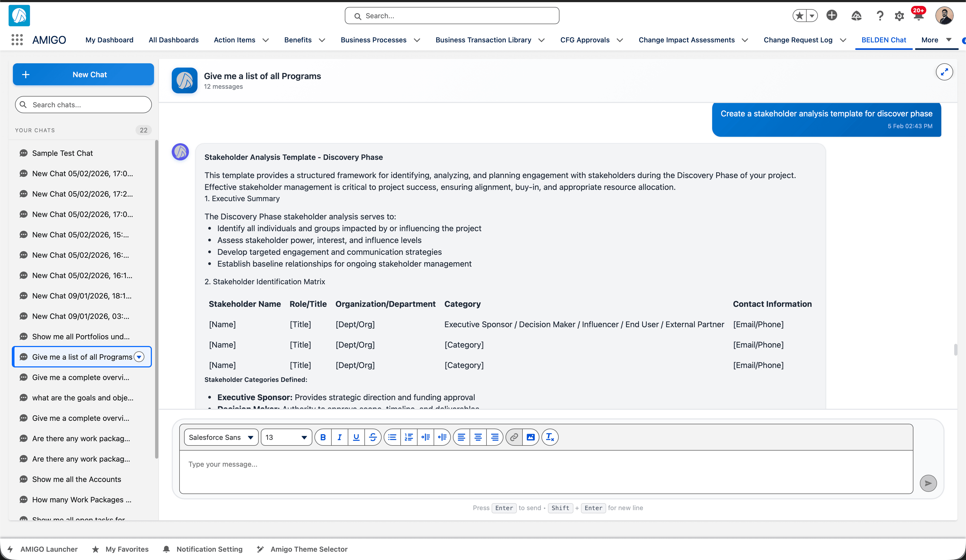
Task: Apply italic formatting
Action: tap(340, 437)
